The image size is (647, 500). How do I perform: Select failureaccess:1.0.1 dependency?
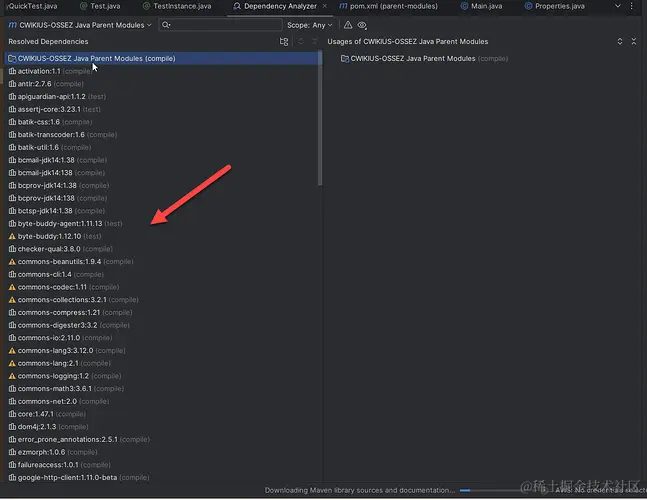59,465
